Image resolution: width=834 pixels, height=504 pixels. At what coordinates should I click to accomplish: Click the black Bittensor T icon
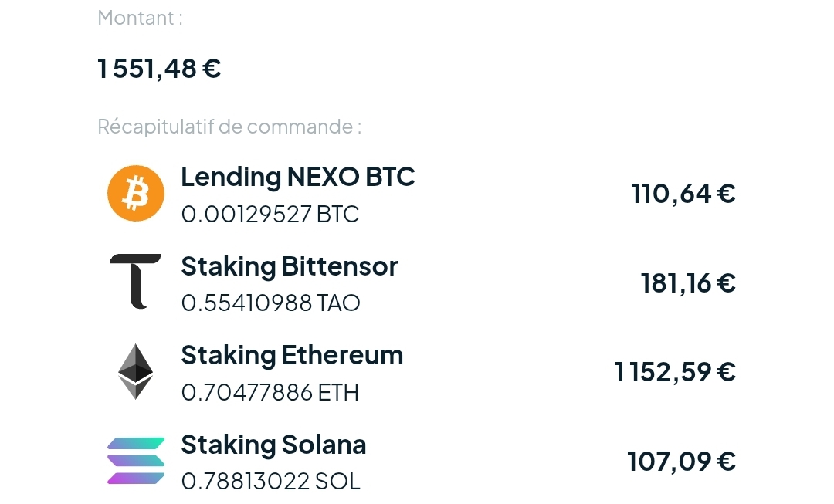pos(136,281)
